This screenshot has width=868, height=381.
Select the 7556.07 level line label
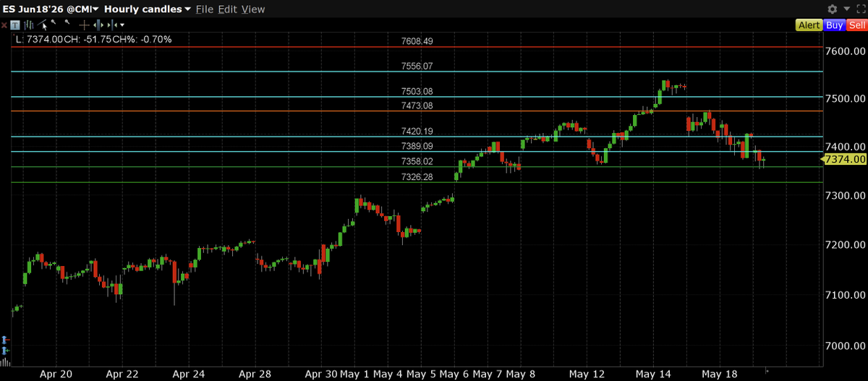click(x=417, y=66)
